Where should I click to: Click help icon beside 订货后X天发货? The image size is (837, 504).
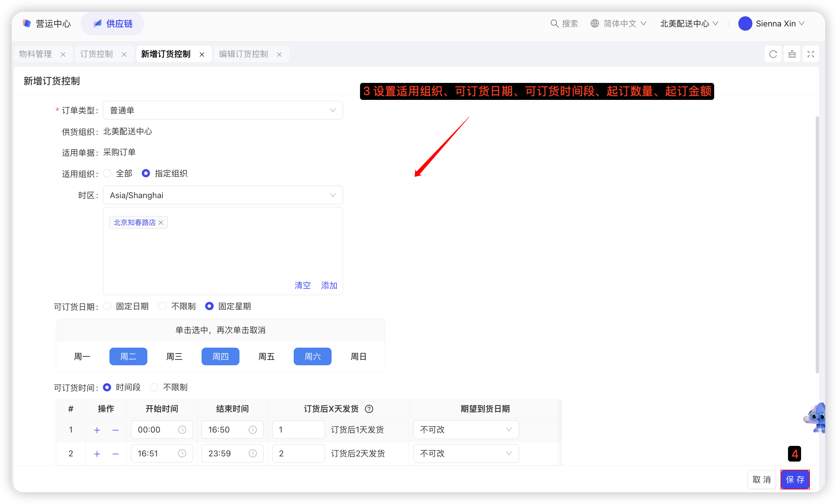(x=369, y=409)
